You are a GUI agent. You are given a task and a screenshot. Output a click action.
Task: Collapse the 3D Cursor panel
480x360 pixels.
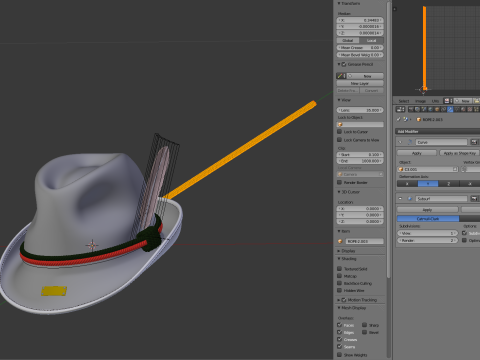click(x=339, y=192)
